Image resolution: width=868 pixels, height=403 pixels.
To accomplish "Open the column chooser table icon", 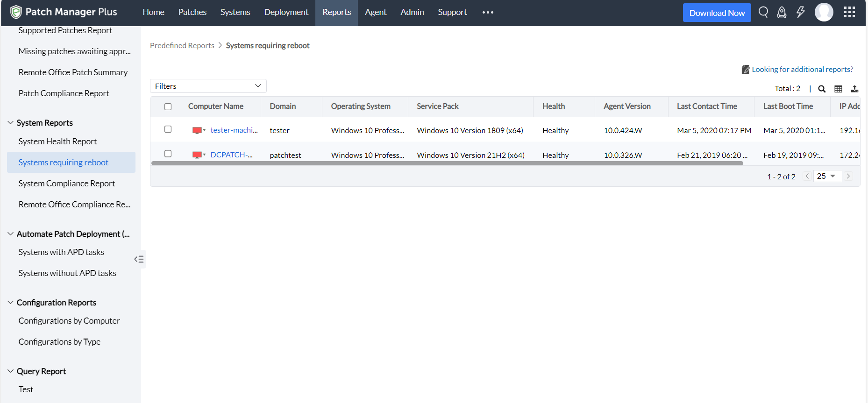I will [838, 89].
